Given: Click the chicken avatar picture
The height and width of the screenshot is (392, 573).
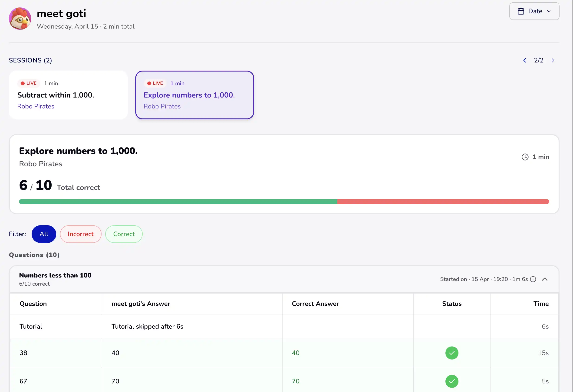Looking at the screenshot, I should tap(20, 19).
